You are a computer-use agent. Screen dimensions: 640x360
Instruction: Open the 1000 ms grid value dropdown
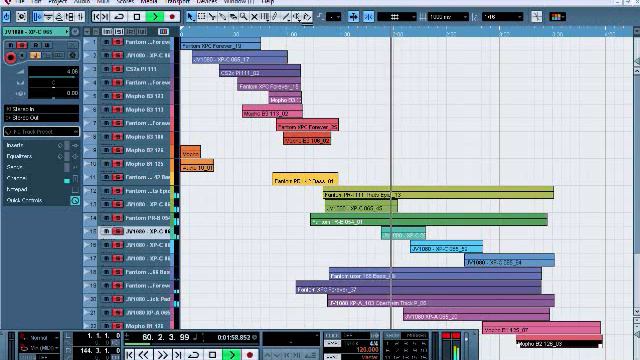(x=448, y=17)
